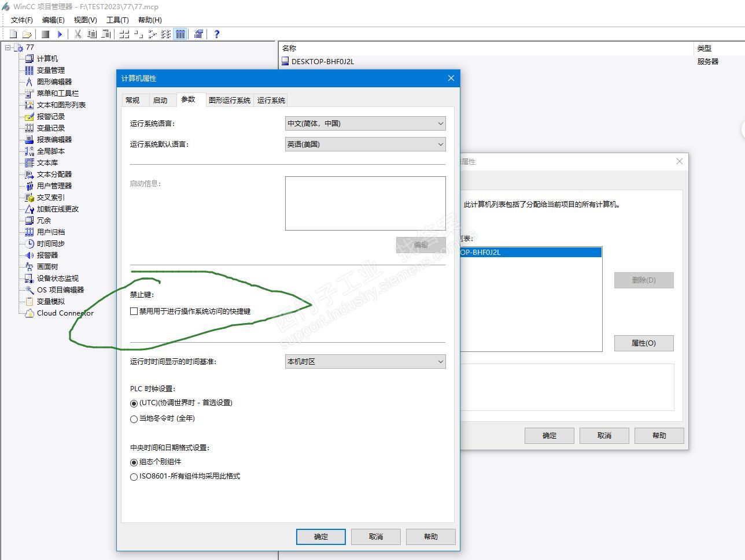This screenshot has height=560, width=745.
Task: Click the New project toolbar icon
Action: click(x=13, y=34)
